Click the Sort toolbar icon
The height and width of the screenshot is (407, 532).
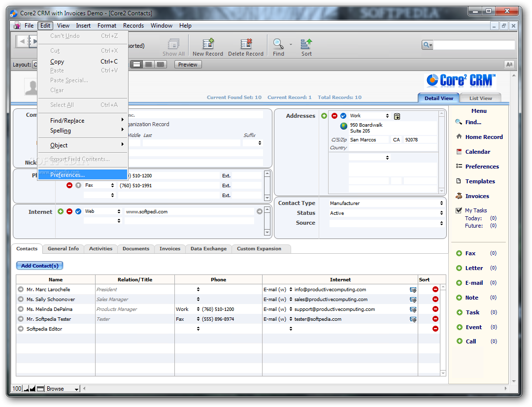click(306, 43)
